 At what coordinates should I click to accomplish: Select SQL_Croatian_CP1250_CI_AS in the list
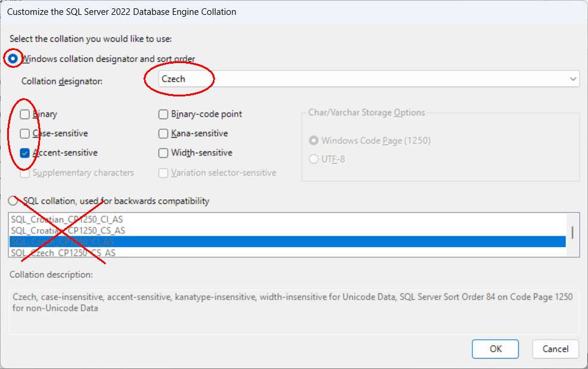(x=67, y=220)
